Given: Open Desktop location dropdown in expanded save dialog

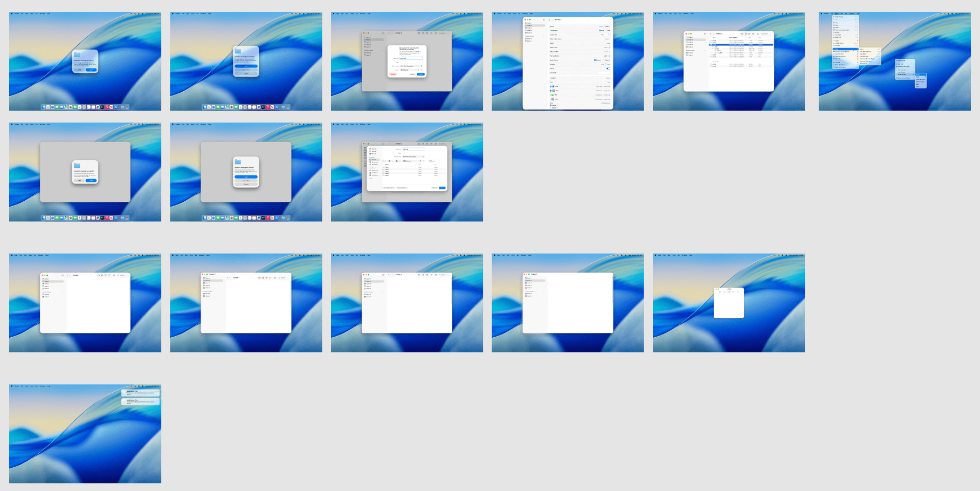Looking at the screenshot, I should coord(412,161).
